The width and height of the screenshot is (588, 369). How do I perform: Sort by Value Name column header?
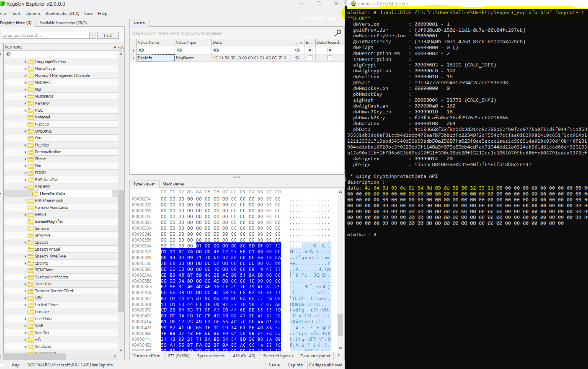tap(156, 43)
